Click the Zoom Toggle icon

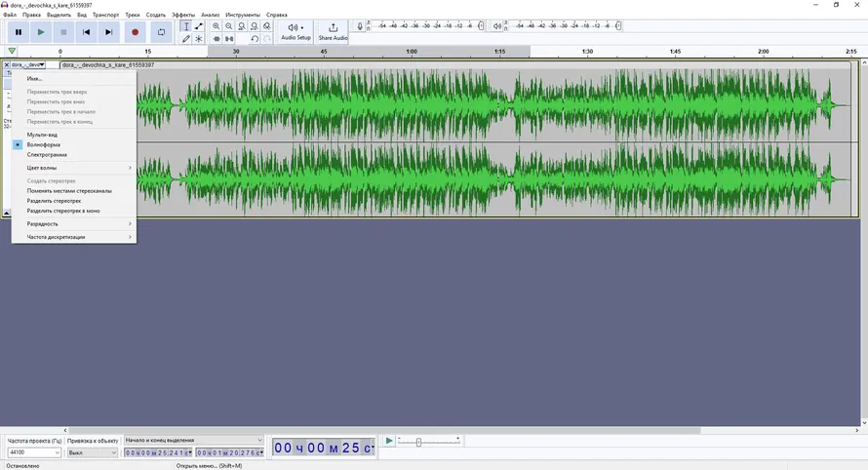coord(267,26)
